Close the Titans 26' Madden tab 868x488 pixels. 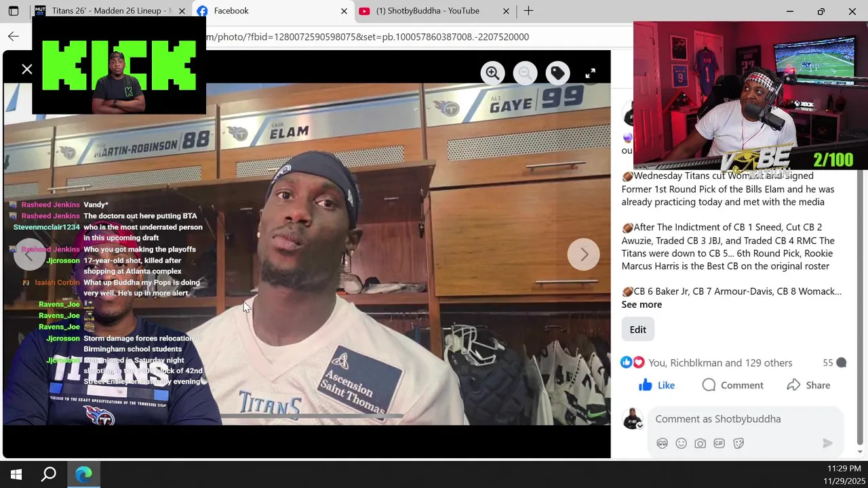[182, 11]
